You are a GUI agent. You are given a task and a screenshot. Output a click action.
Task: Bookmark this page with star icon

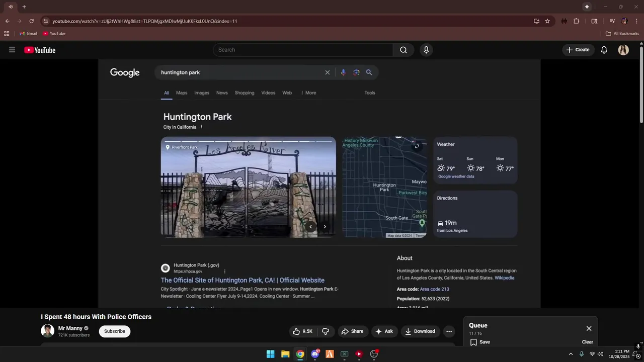547,21
